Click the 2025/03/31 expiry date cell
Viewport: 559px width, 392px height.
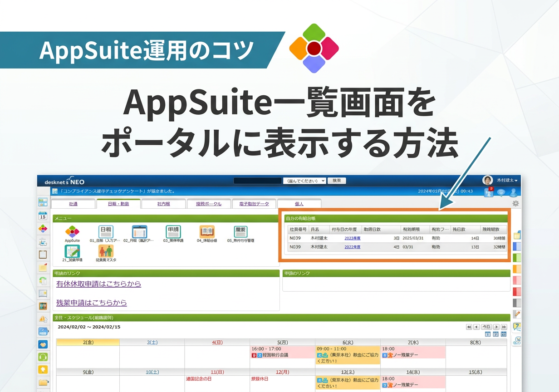413,238
